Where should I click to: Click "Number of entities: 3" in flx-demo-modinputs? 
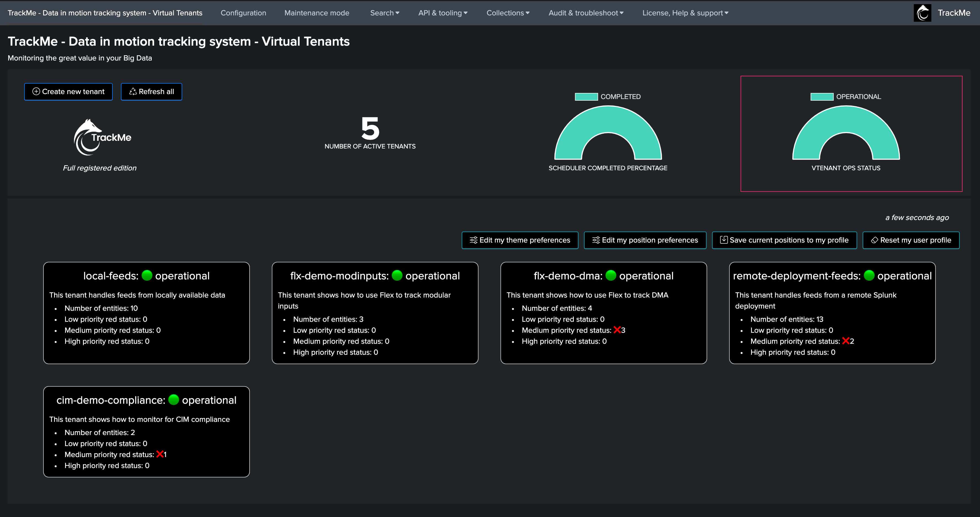tap(328, 319)
